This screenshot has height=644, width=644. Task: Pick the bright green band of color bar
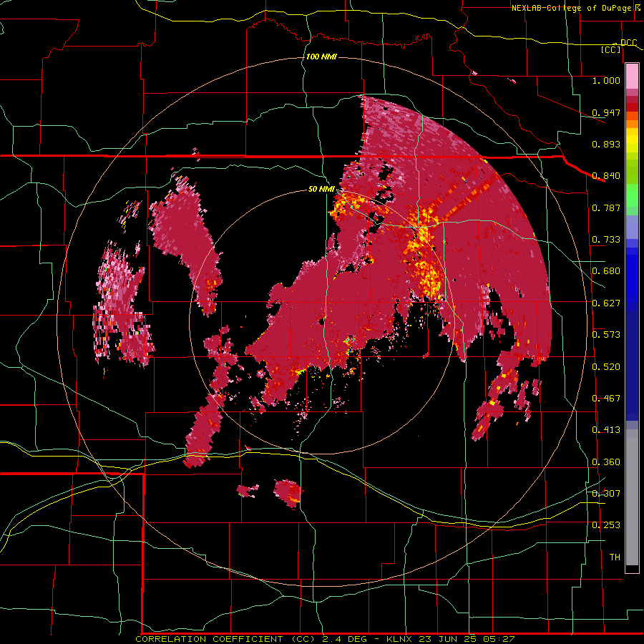pos(632,195)
